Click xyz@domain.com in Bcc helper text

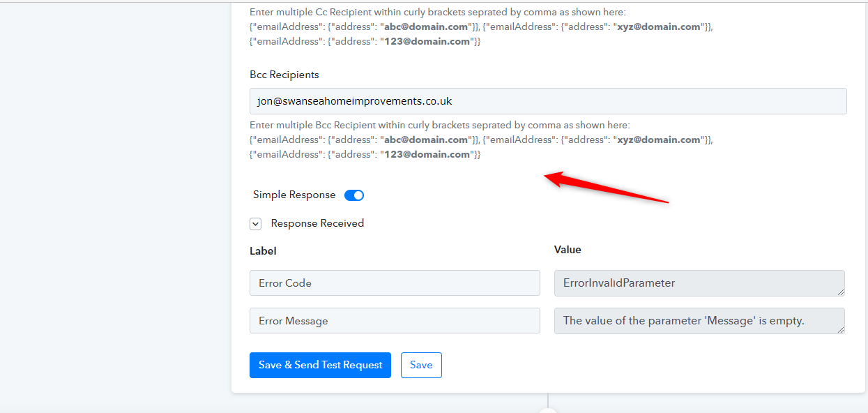tap(659, 140)
